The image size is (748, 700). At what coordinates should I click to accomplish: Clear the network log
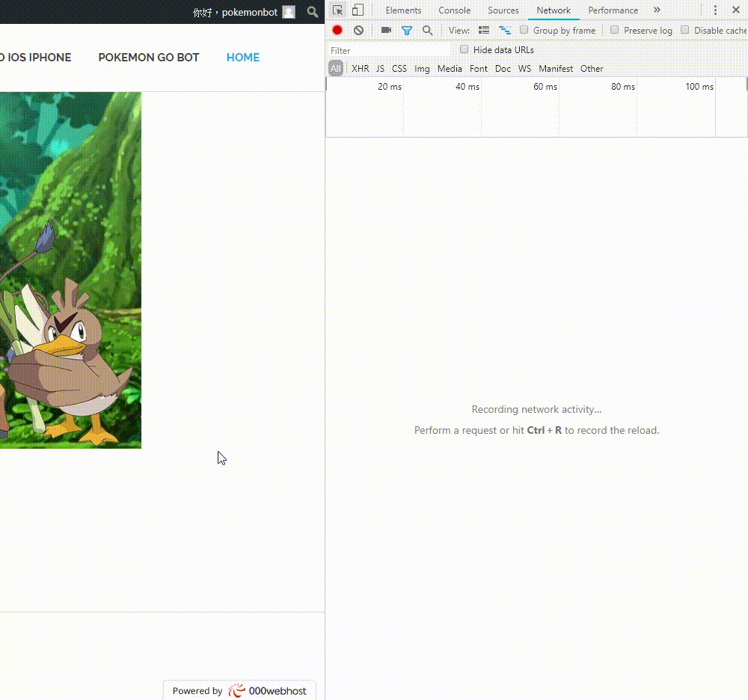point(358,31)
